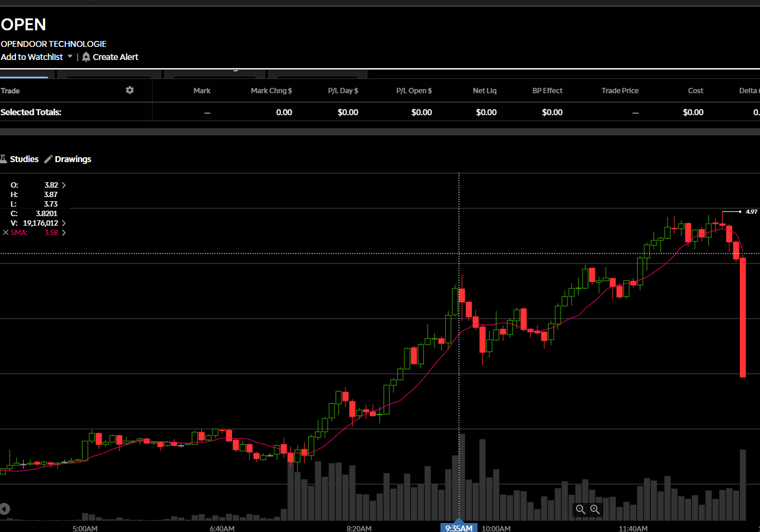Click the round left-arrow chart scroll button
The height and width of the screenshot is (532, 760).
pyautogui.click(x=5, y=509)
